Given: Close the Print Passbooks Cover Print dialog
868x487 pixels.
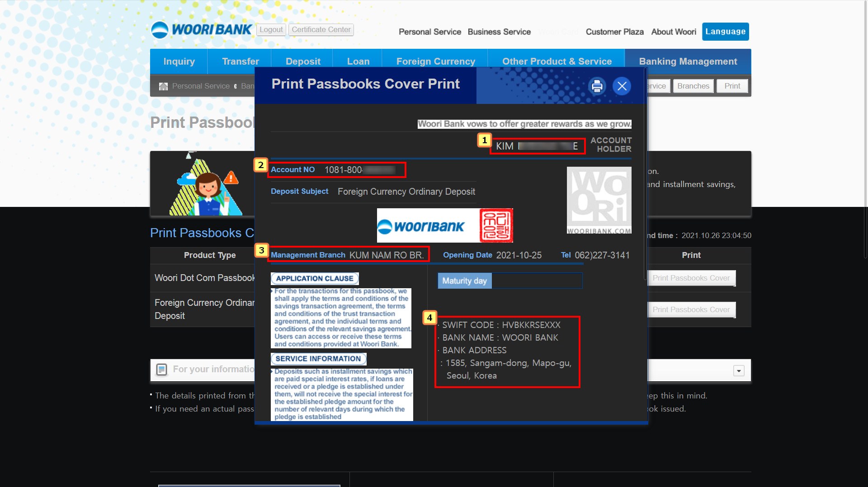Looking at the screenshot, I should click(622, 86).
